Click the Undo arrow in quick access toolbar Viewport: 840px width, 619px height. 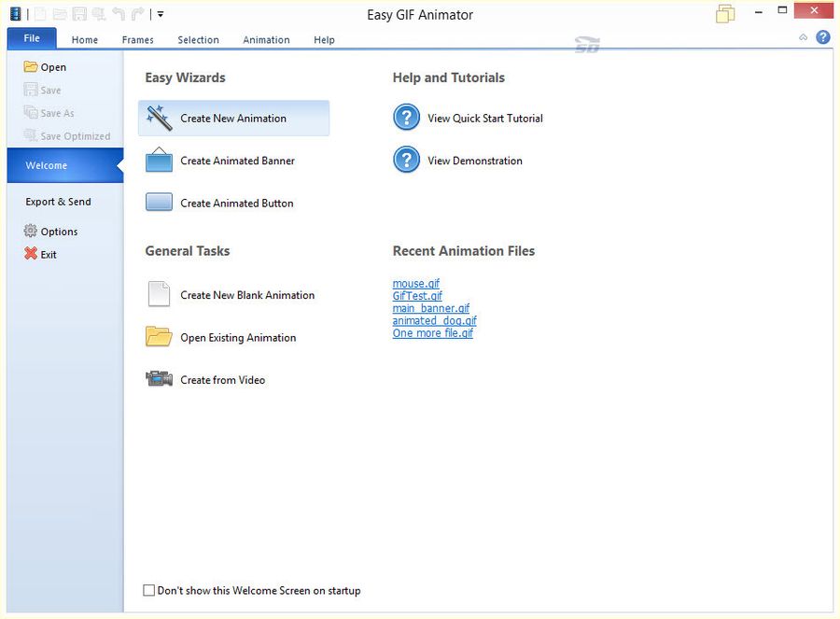point(119,14)
